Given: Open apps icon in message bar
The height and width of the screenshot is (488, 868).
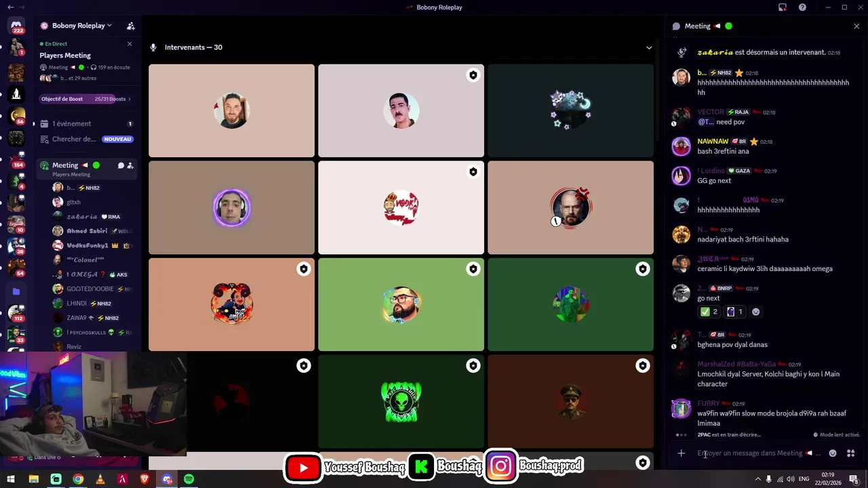Looking at the screenshot, I should (x=850, y=453).
